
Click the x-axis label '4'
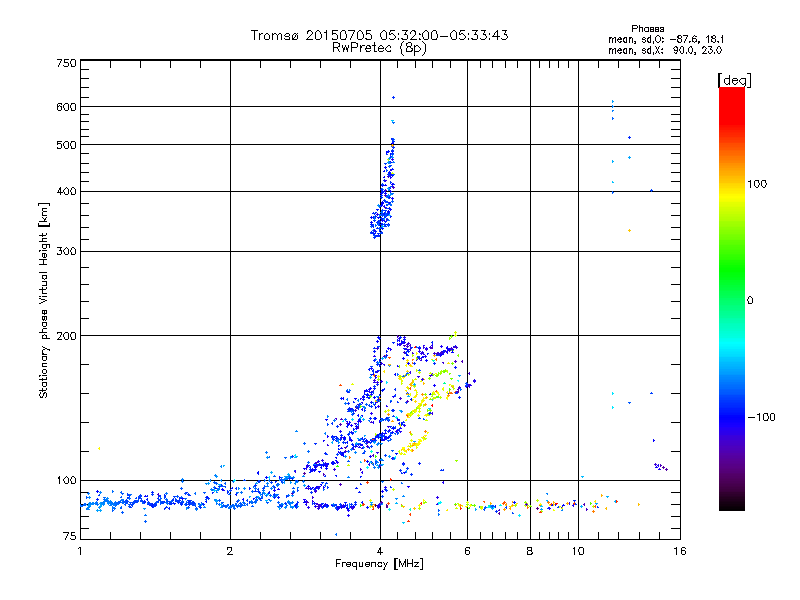380,551
